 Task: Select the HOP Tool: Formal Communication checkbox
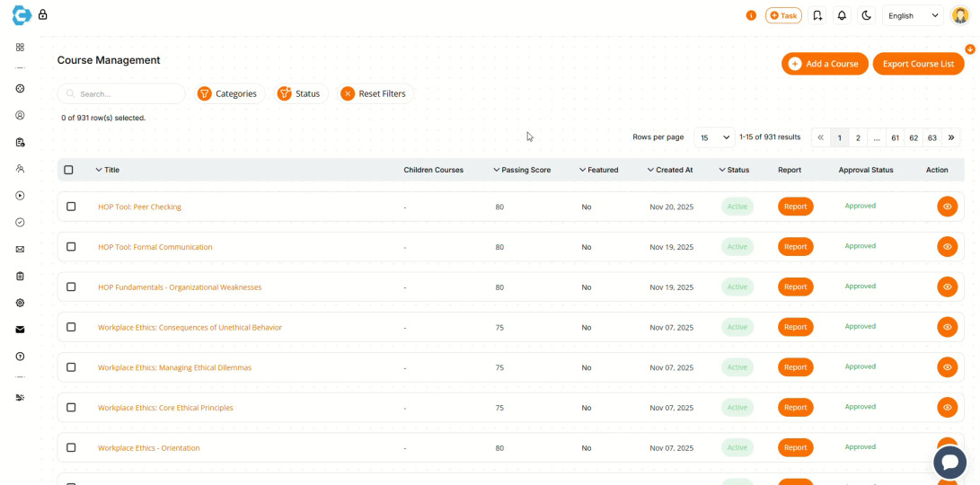71,247
